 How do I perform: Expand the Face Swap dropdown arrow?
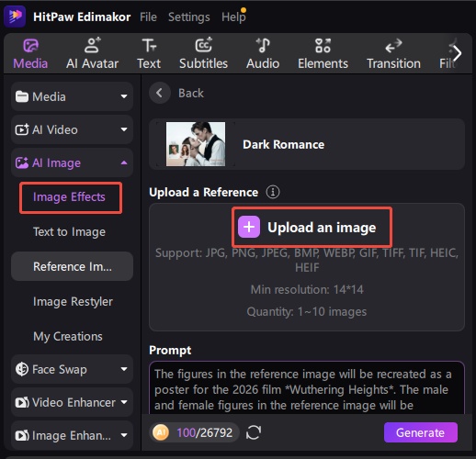click(x=124, y=369)
